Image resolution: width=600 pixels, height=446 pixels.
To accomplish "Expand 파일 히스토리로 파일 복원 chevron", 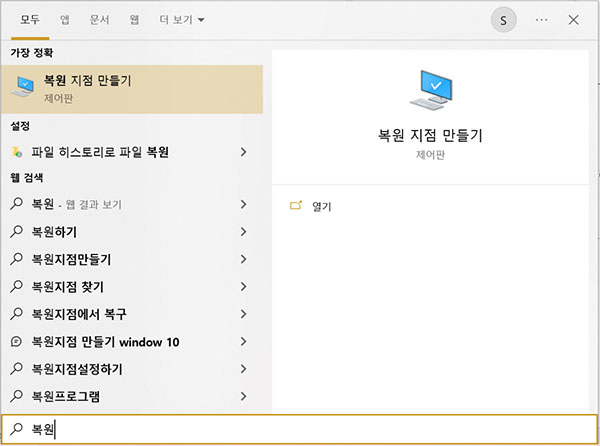I will (243, 152).
